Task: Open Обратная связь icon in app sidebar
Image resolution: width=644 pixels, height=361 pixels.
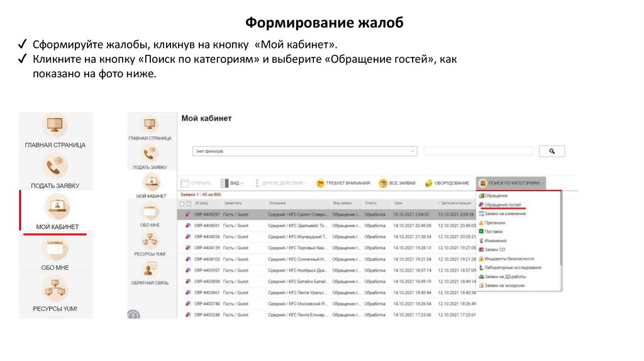Action: point(150,269)
